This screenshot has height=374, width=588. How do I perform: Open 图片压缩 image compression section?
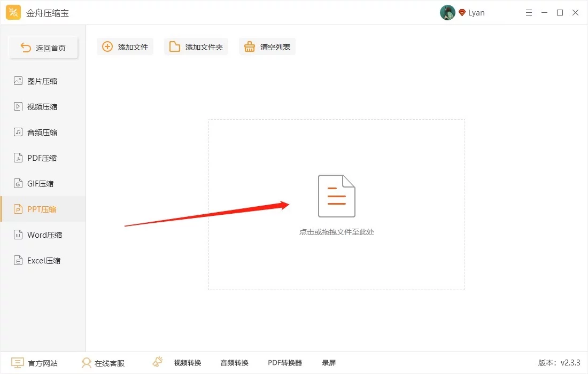pos(43,81)
